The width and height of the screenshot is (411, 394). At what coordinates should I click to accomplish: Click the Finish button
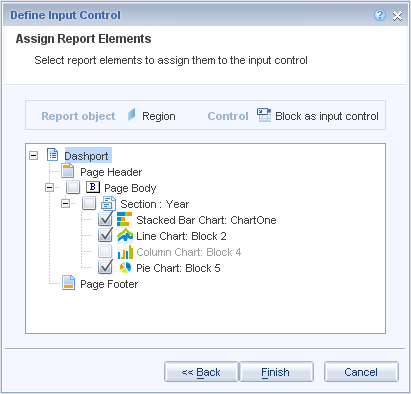pos(277,372)
